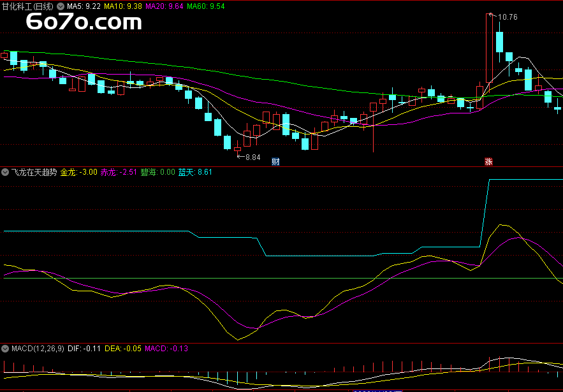This screenshot has height=392, width=563.
Task: Click the 赤龙: -2.51 value
Action: 119,172
